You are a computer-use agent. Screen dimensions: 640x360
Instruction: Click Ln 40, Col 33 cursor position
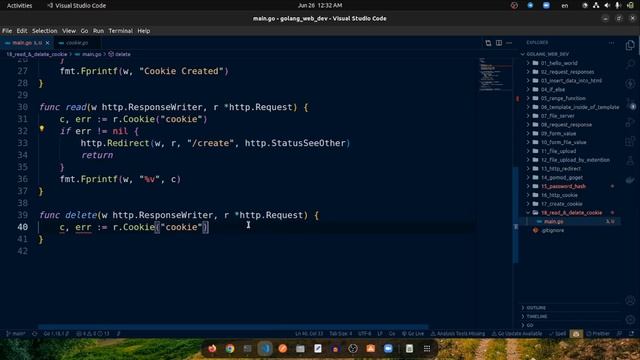(x=309, y=333)
